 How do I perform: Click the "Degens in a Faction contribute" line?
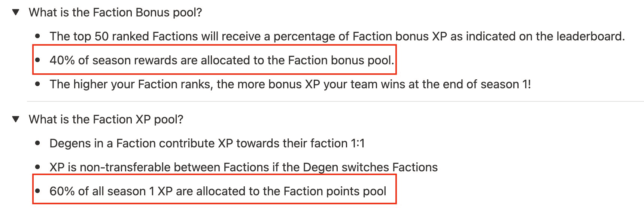click(x=207, y=143)
